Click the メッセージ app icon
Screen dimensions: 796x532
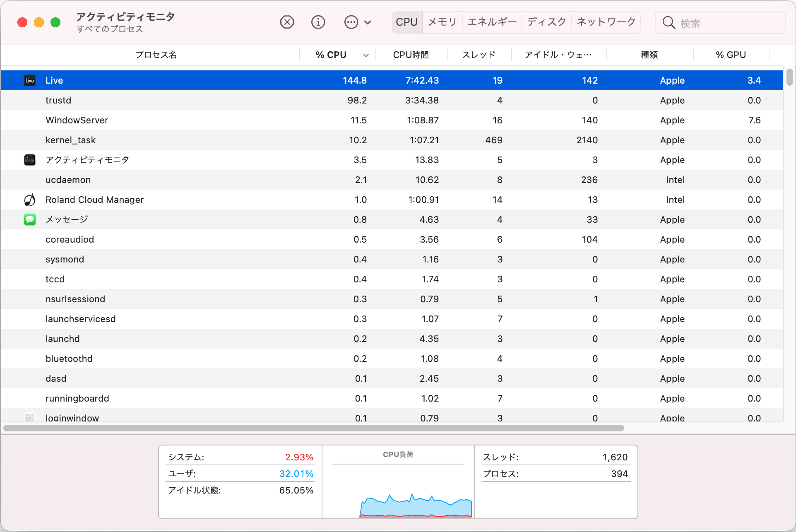pyautogui.click(x=30, y=219)
